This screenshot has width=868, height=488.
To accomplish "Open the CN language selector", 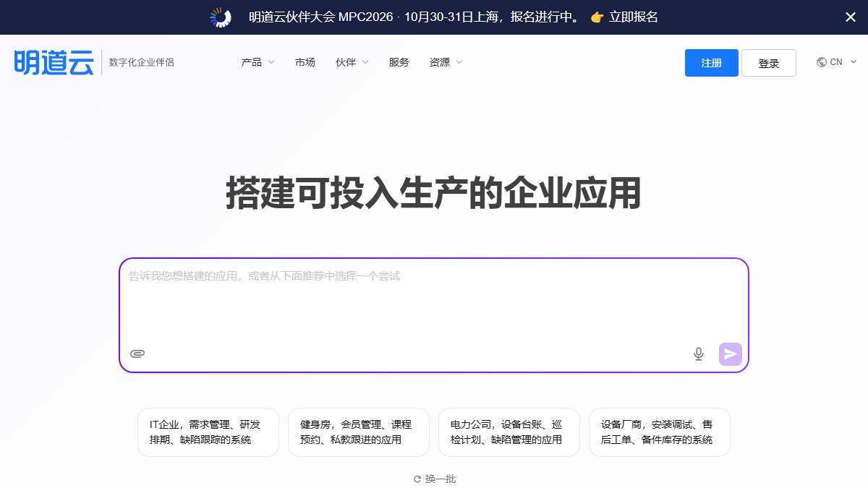I will pos(836,62).
